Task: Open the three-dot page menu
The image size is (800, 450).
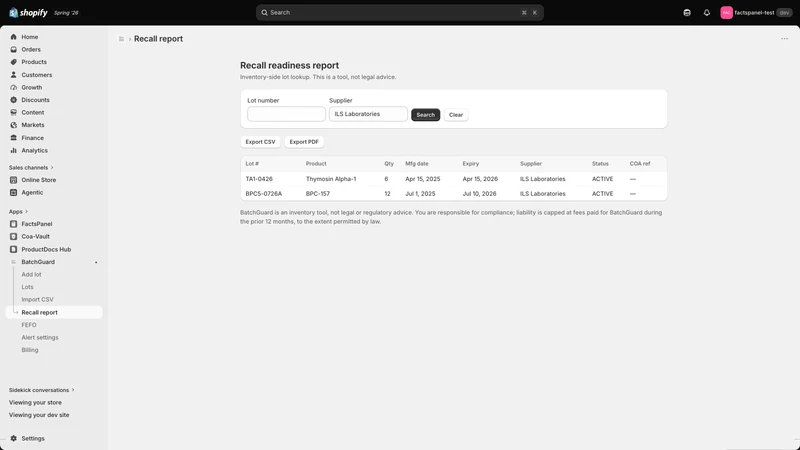Action: (784, 39)
